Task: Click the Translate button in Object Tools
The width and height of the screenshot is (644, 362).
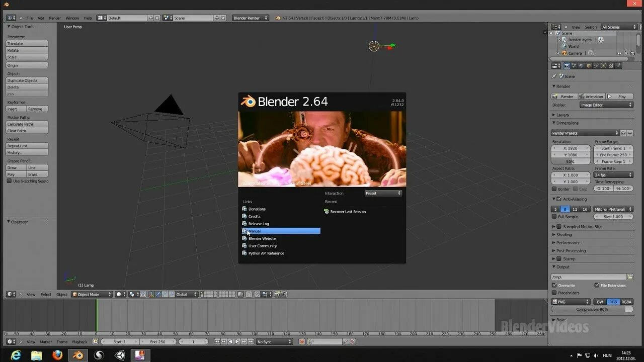Action: [x=27, y=44]
